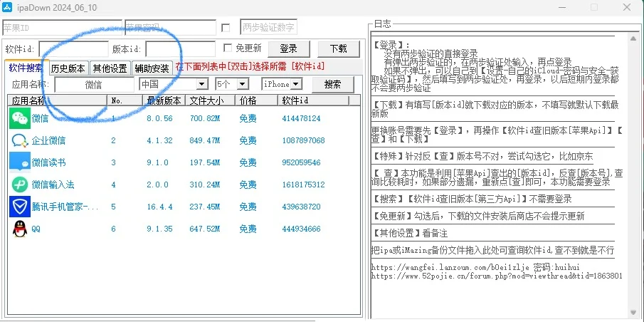Click the 下载 button
The height and width of the screenshot is (322, 644).
339,48
